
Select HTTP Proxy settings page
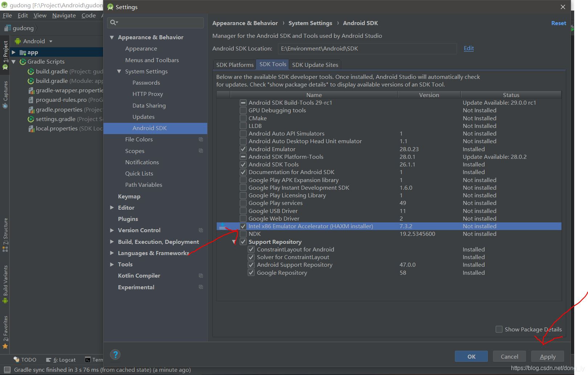tap(147, 94)
